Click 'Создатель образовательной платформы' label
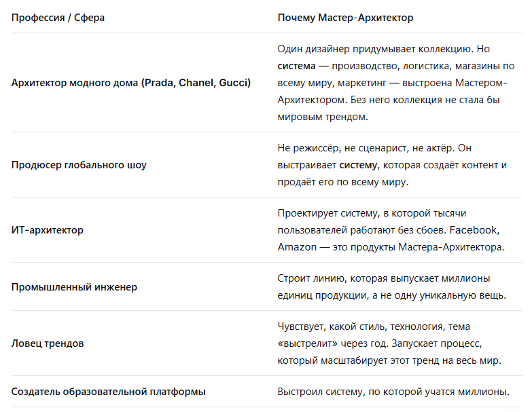532x412 pixels. click(109, 392)
